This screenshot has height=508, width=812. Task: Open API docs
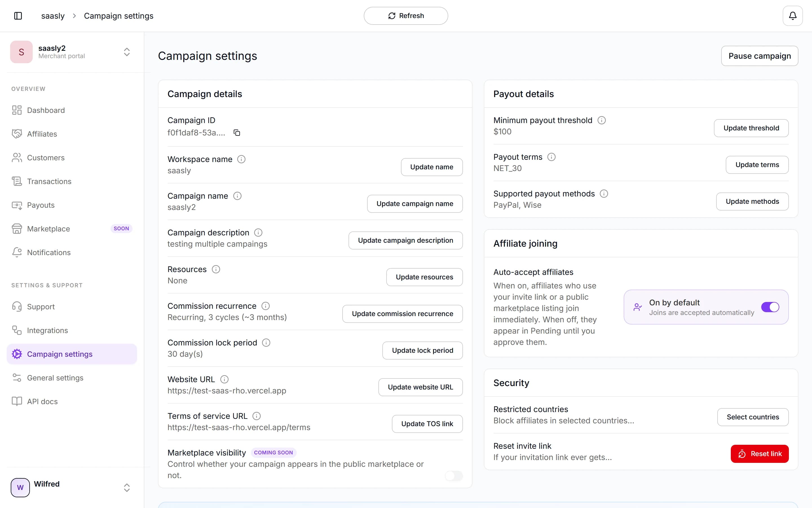(x=72, y=402)
